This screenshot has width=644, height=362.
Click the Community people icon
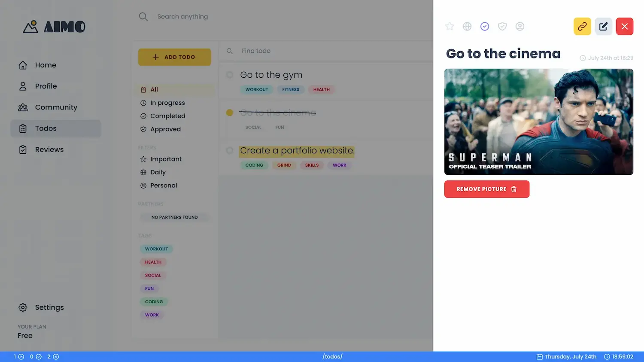[23, 107]
